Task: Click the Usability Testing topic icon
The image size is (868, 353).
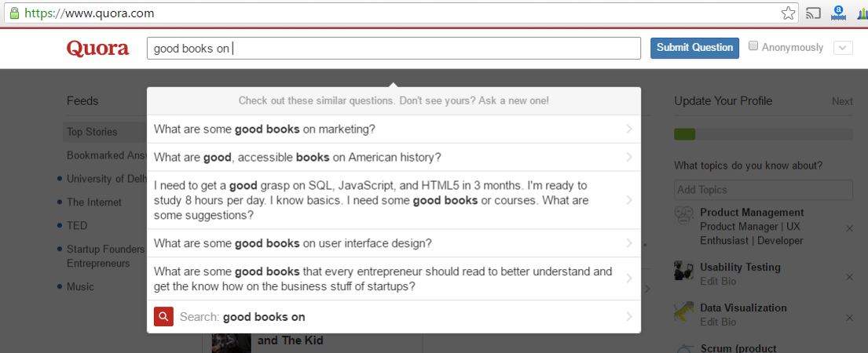Action: pyautogui.click(x=684, y=270)
